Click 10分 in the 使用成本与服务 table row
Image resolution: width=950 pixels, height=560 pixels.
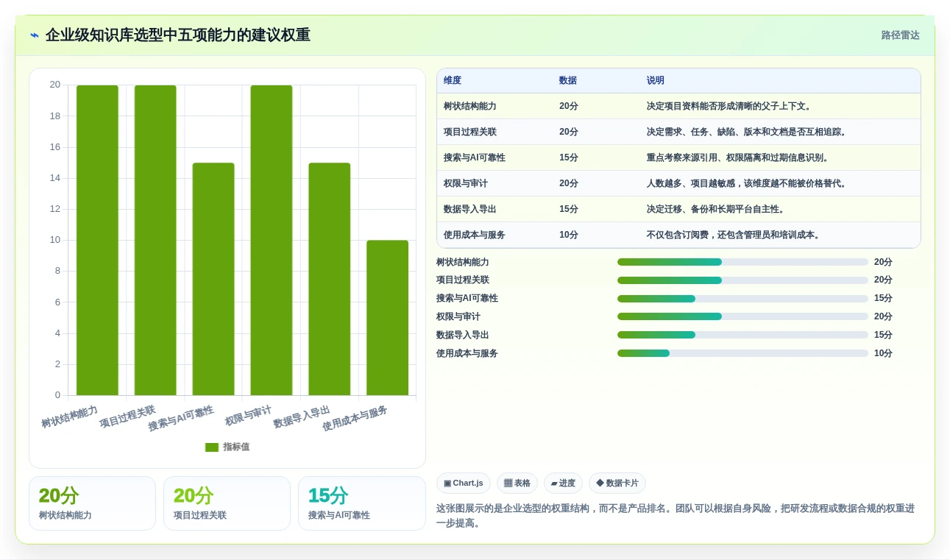pos(569,235)
